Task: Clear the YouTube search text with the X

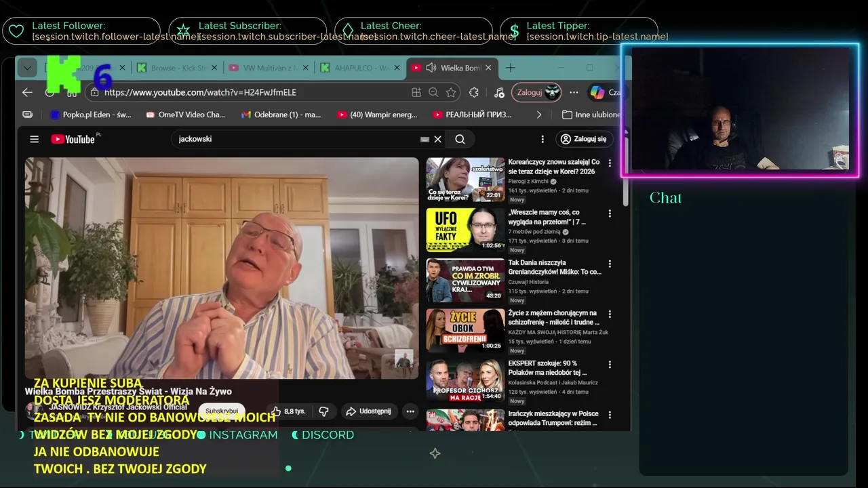Action: pos(438,139)
